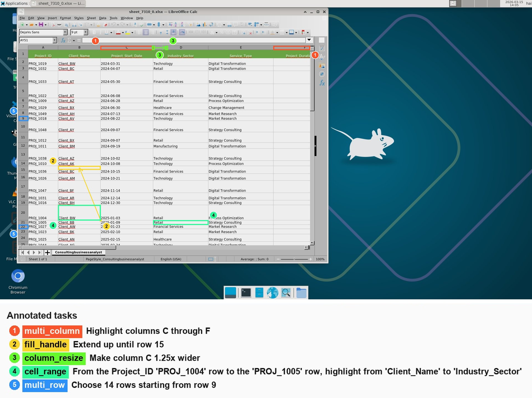Open the font name dropdown
Viewport: 532px width, 398px height.
(x=65, y=32)
